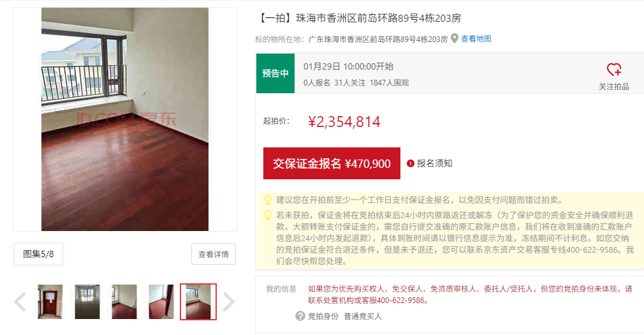Viewport: 644px width, 335px height.
Task: Click the main room photo
Action: (125, 119)
